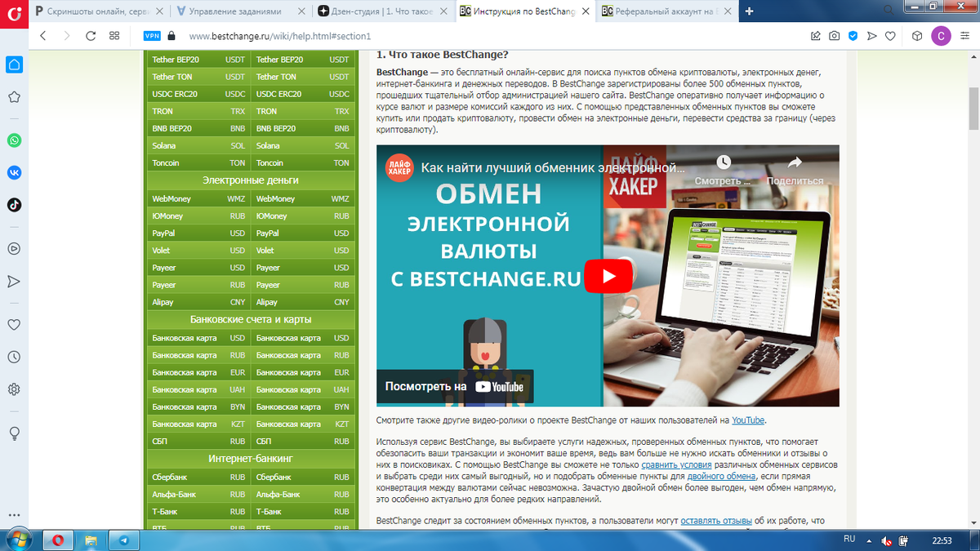Click the sidebar Home icon
The width and height of the screenshot is (980, 551).
click(x=14, y=65)
